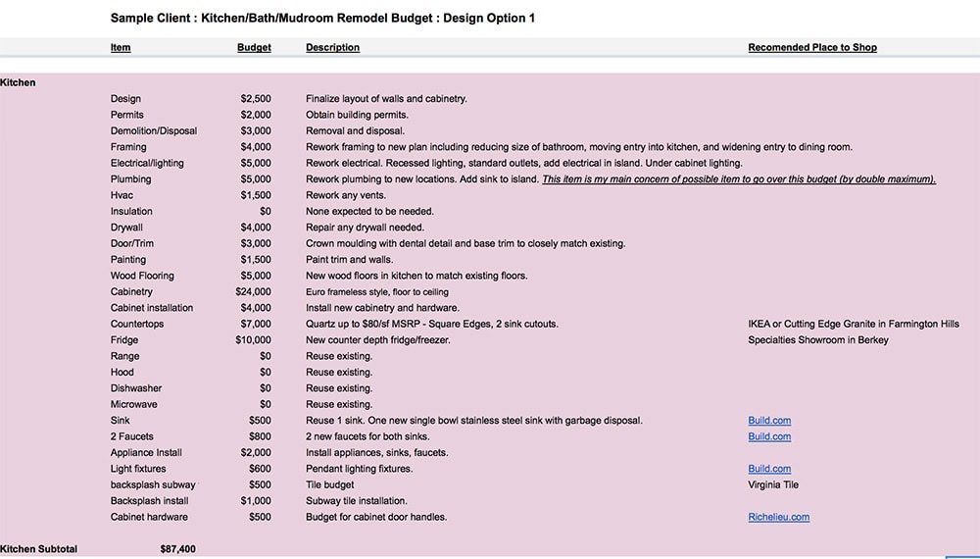This screenshot has height=559, width=980.
Task: Click the Kitchen Subtotal $87,400 value
Action: (177, 549)
